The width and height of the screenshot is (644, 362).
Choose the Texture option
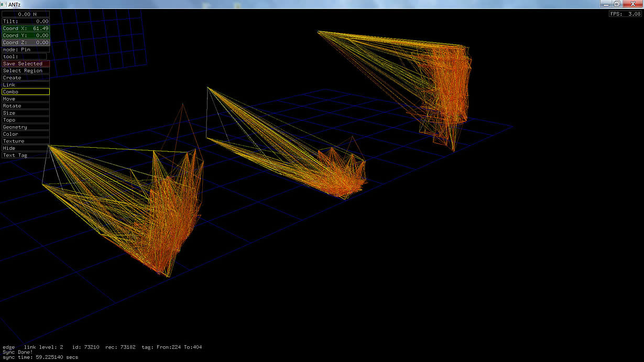point(26,141)
